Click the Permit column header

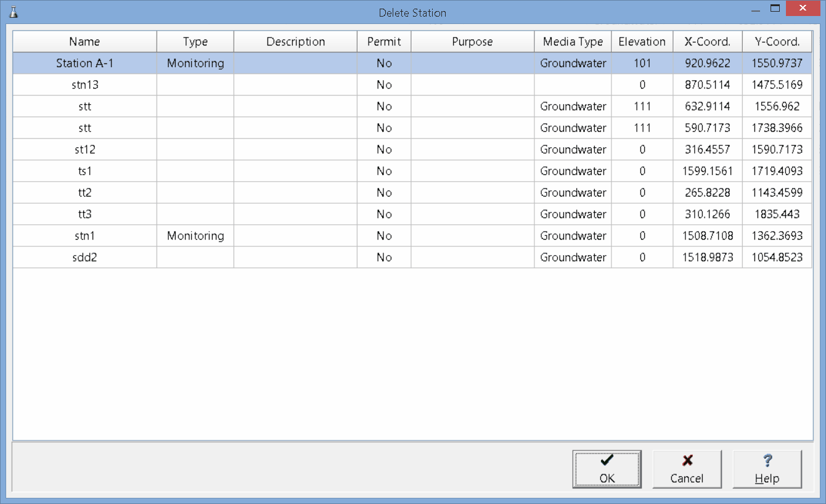click(384, 42)
